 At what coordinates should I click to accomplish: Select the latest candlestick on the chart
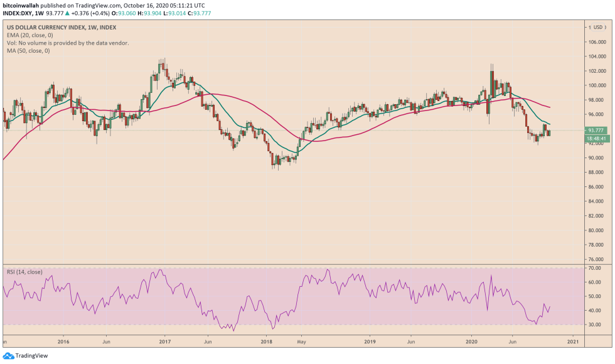549,133
